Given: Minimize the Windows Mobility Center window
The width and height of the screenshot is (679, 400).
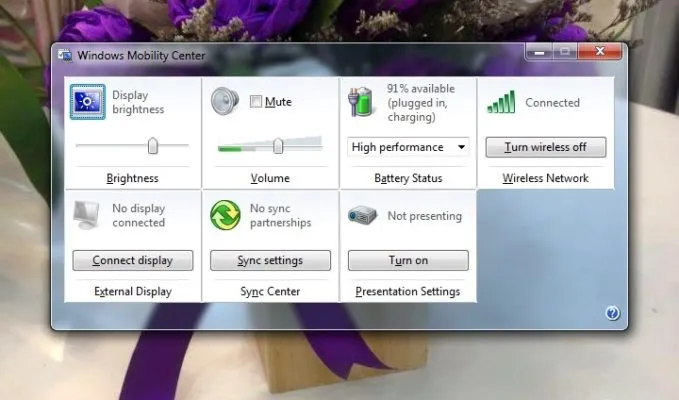Looking at the screenshot, I should point(539,52).
